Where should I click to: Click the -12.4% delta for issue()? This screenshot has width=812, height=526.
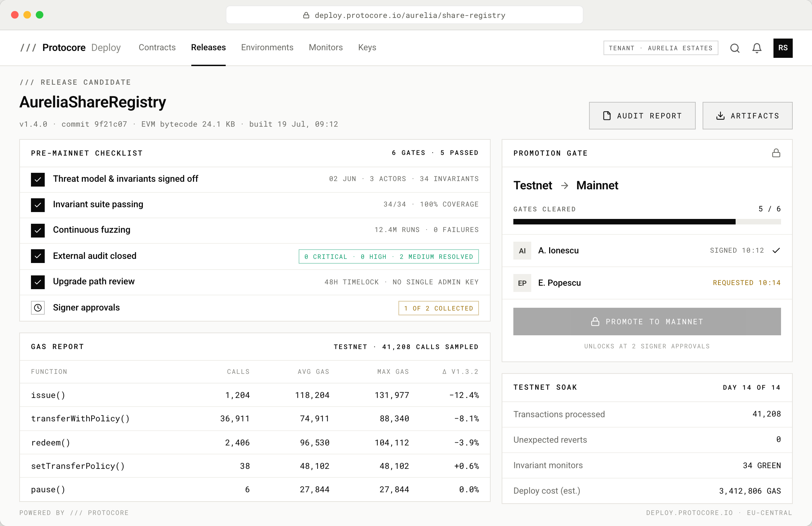point(464,395)
